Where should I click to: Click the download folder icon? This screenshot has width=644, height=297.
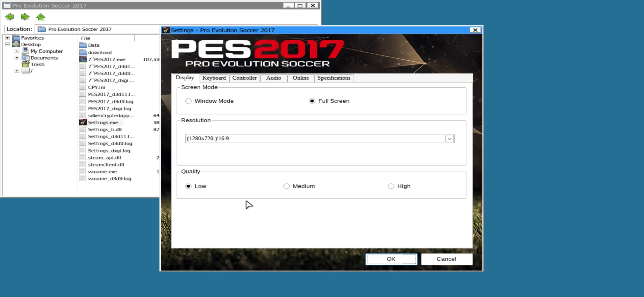pos(83,53)
